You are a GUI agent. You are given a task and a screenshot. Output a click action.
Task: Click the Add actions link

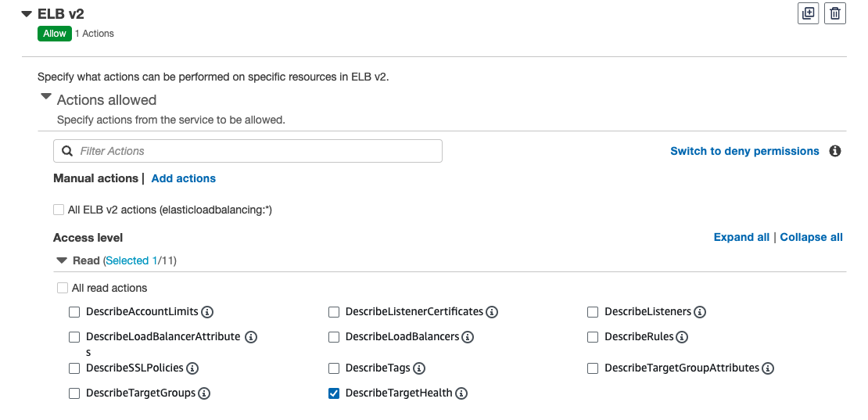tap(184, 178)
